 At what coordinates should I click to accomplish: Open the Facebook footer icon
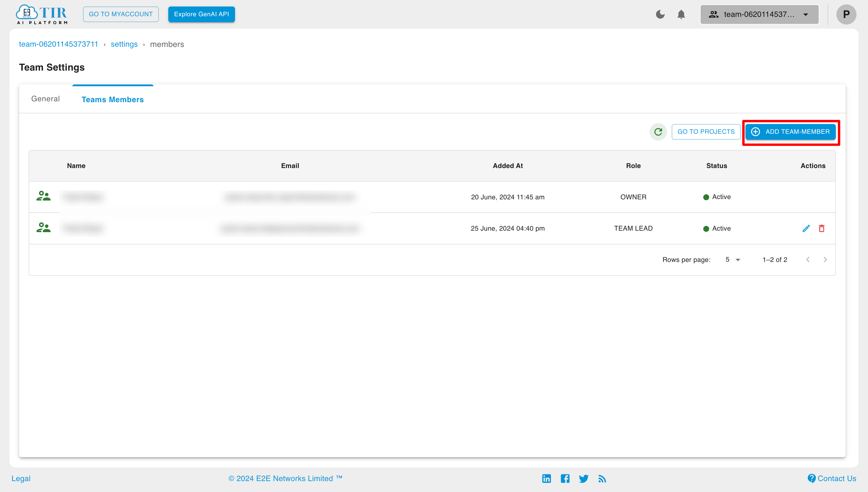pyautogui.click(x=565, y=478)
